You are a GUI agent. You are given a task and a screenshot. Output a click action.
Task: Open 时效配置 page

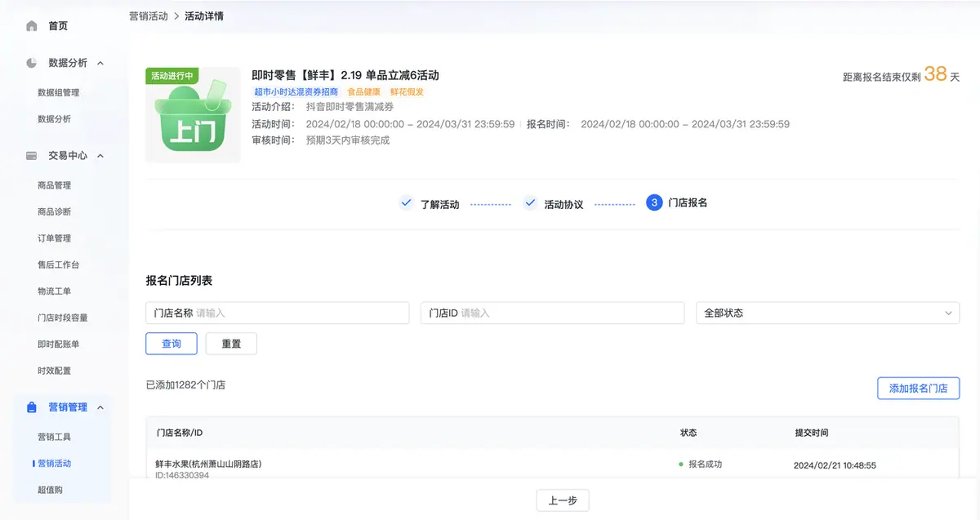click(x=54, y=371)
